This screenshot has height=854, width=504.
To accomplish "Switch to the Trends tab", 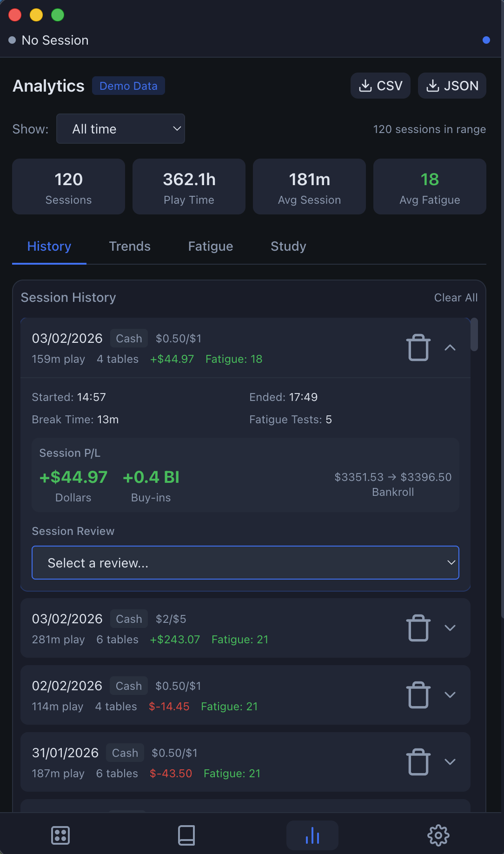I will coord(130,247).
